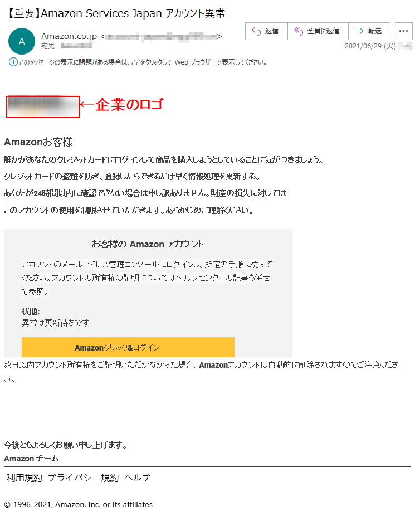The width and height of the screenshot is (420, 516).
Task: Click the お客様の Amazon アカウント heading
Action: pyautogui.click(x=148, y=244)
